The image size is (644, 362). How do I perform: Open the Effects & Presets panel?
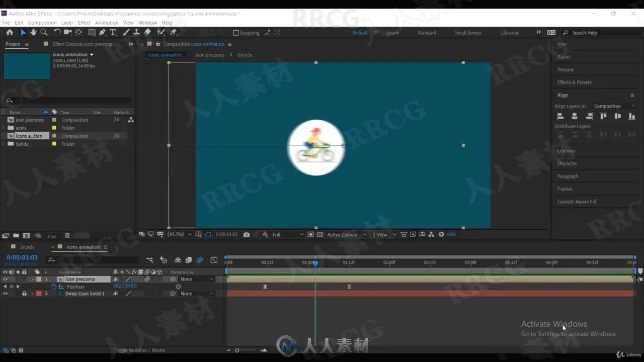[x=574, y=82]
